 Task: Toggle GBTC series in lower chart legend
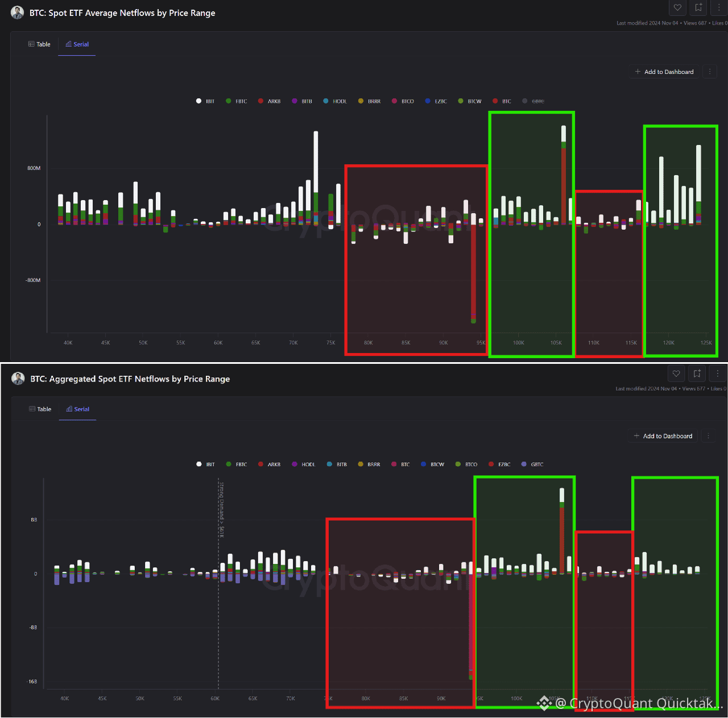click(x=532, y=464)
